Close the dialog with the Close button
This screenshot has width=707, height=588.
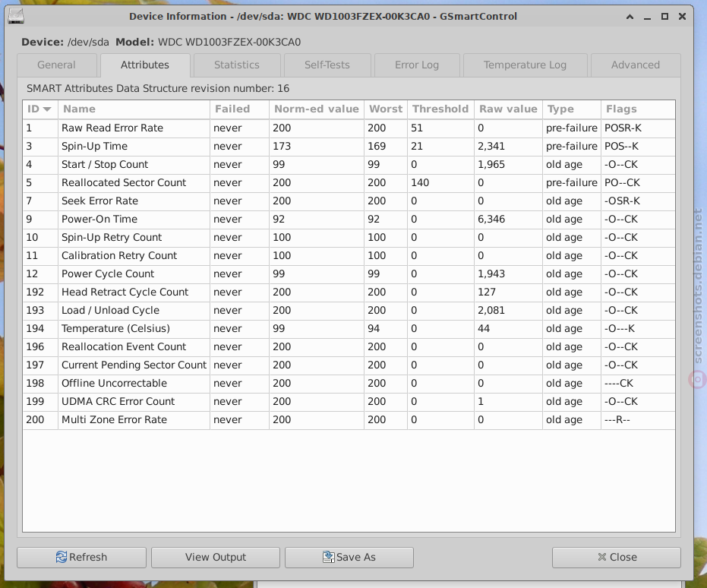pyautogui.click(x=617, y=558)
